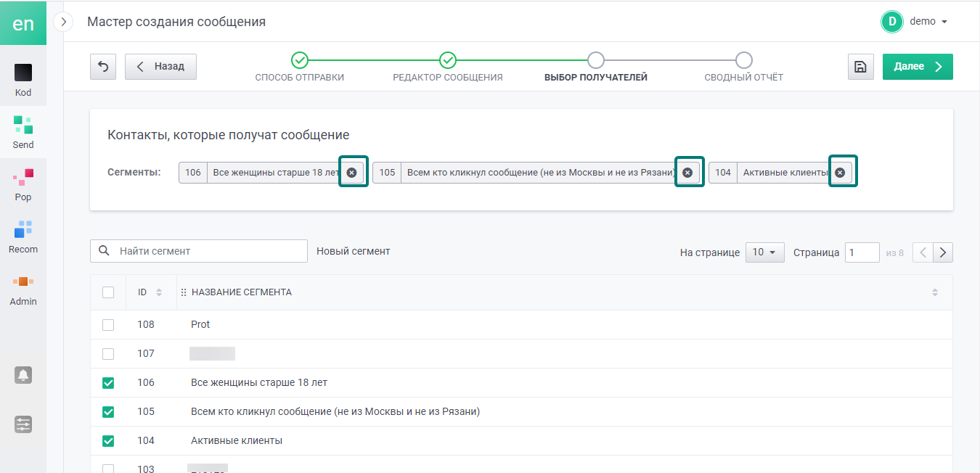The image size is (980, 473).
Task: Go to step Редактор сообщения
Action: tap(448, 67)
